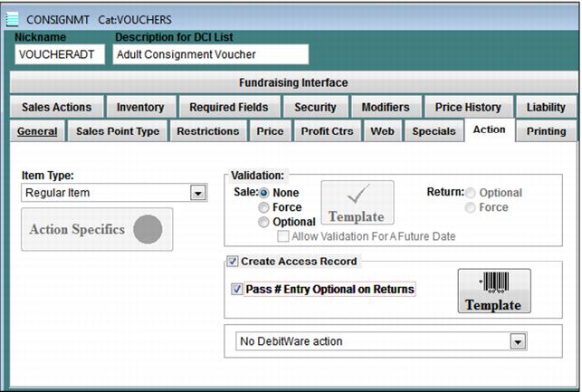Open the Fundraising Interface tab

(292, 82)
